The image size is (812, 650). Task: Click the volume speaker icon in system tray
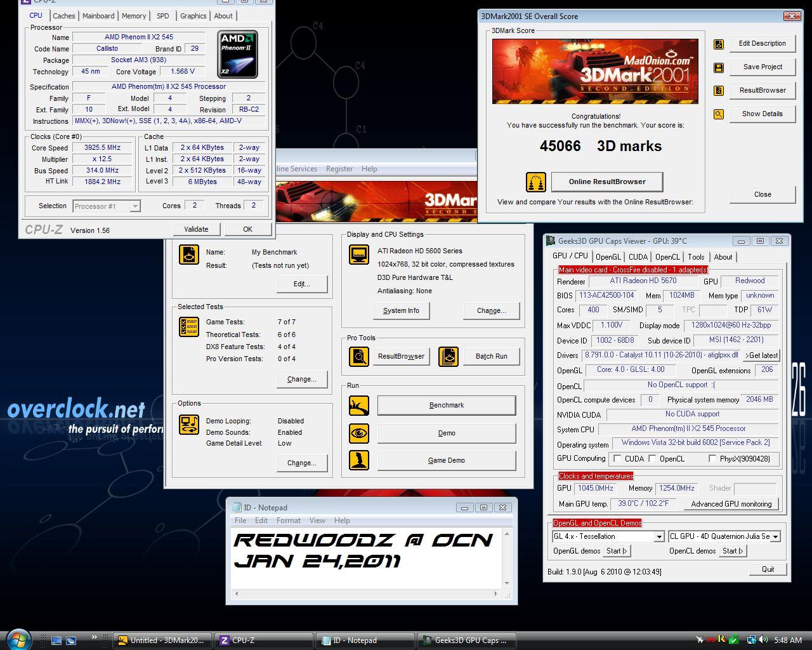click(x=763, y=640)
